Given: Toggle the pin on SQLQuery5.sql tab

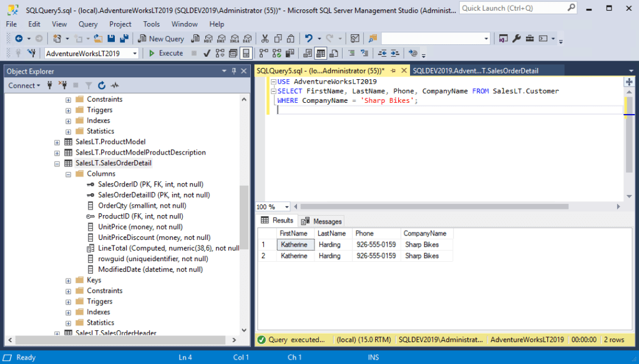Looking at the screenshot, I should [x=393, y=71].
